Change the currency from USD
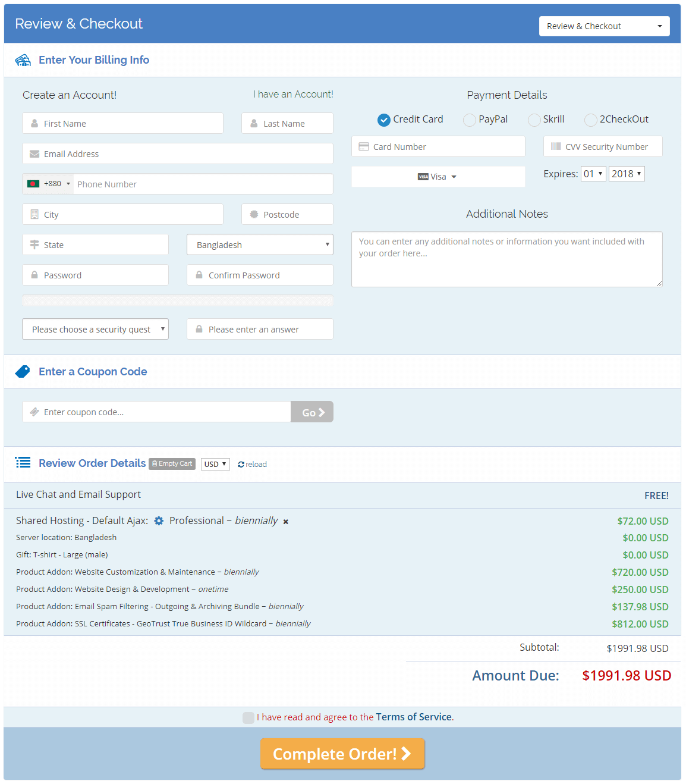The height and width of the screenshot is (784, 686). tap(215, 464)
